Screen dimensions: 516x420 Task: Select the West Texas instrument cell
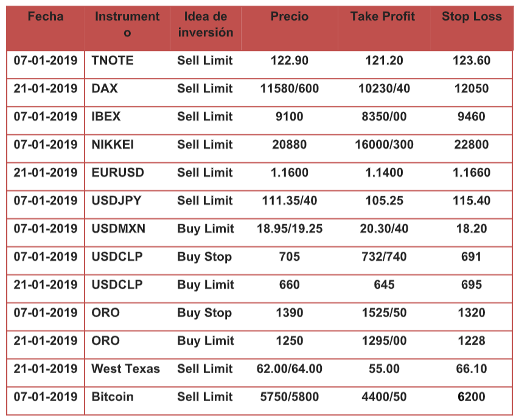click(x=125, y=369)
